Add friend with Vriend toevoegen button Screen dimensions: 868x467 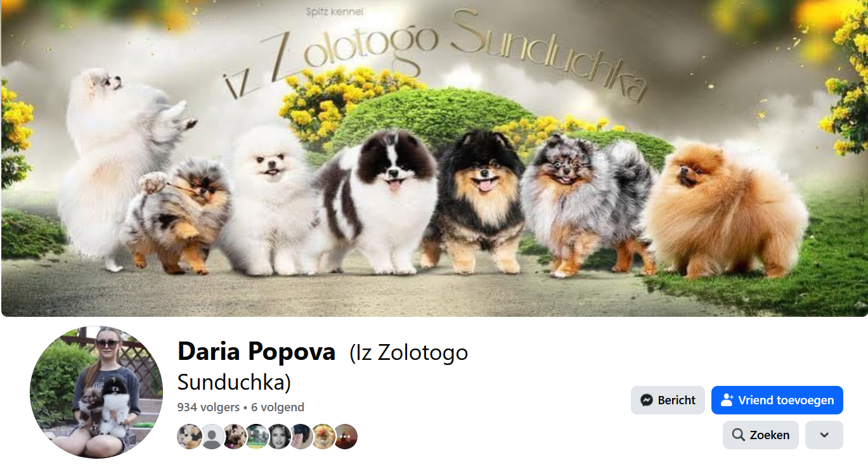click(x=777, y=400)
